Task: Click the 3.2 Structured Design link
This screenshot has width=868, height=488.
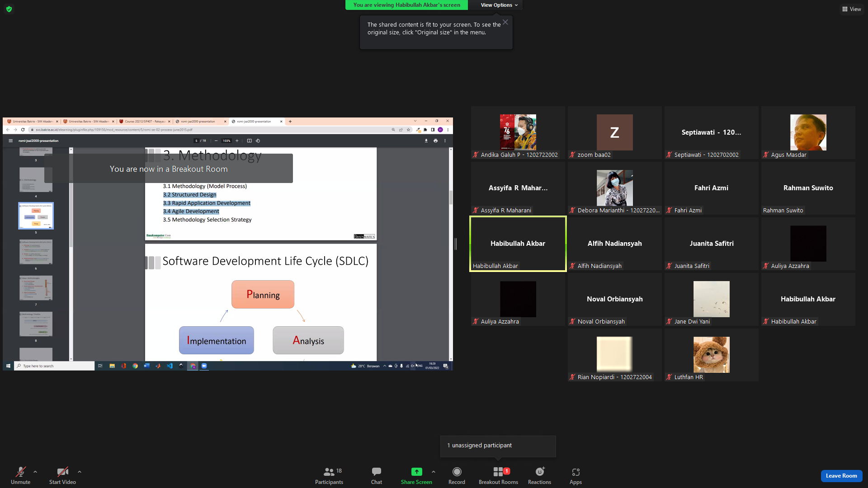Action: (x=189, y=195)
